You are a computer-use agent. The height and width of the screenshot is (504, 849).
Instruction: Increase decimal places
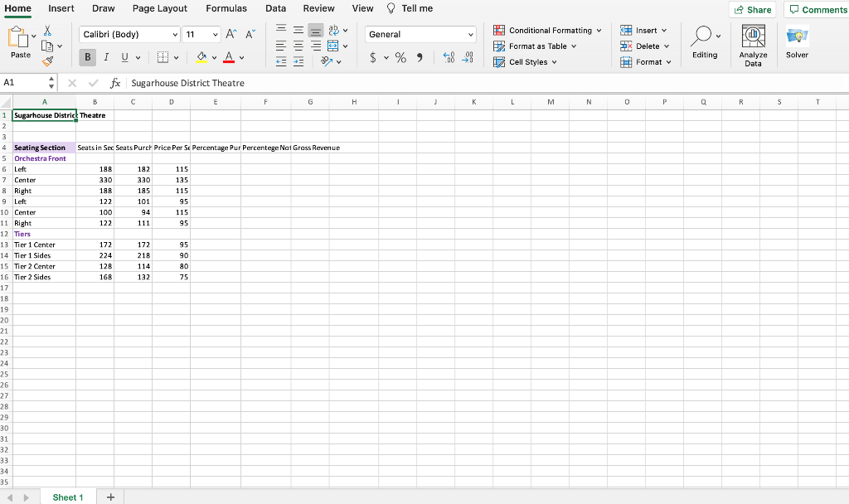pos(449,57)
